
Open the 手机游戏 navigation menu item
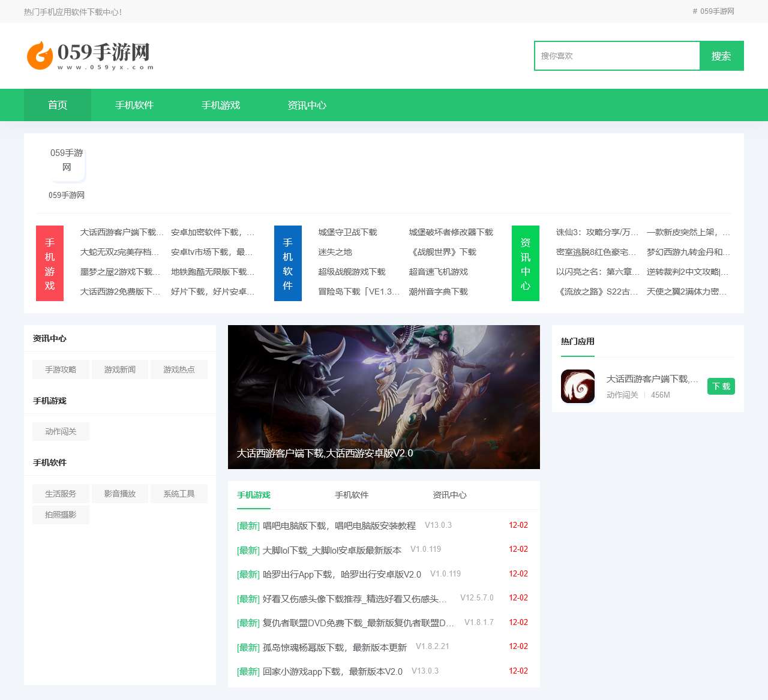click(221, 105)
